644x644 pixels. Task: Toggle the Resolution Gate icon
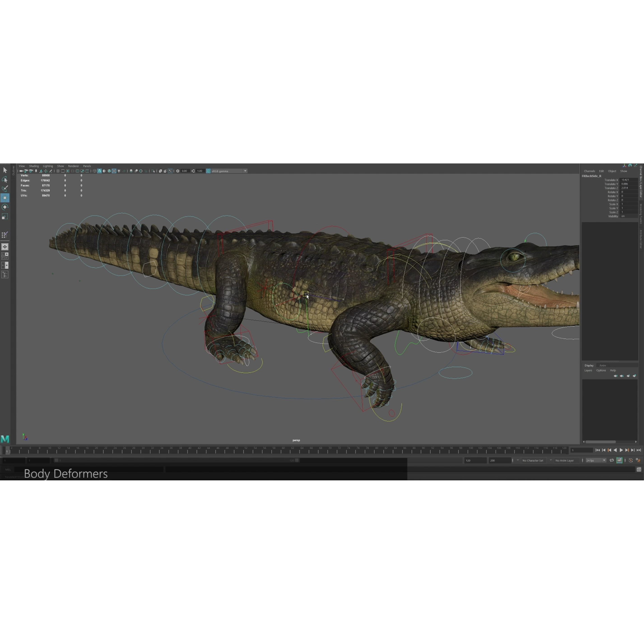point(68,171)
